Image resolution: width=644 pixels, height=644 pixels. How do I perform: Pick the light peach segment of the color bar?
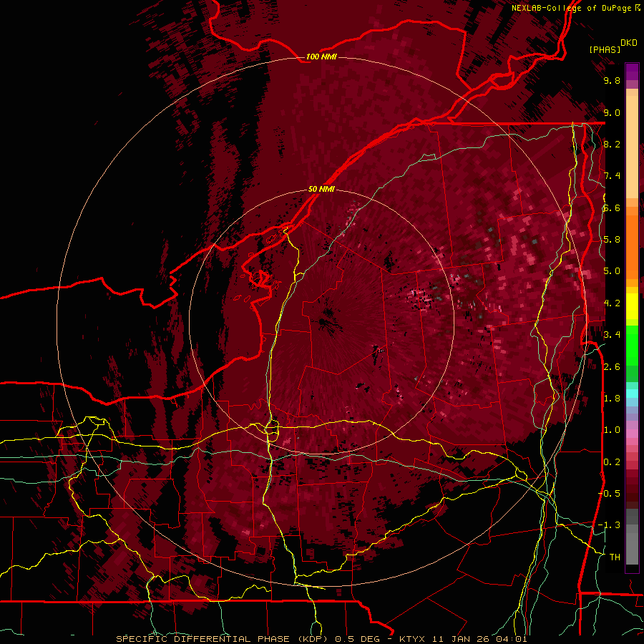pyautogui.click(x=632, y=148)
